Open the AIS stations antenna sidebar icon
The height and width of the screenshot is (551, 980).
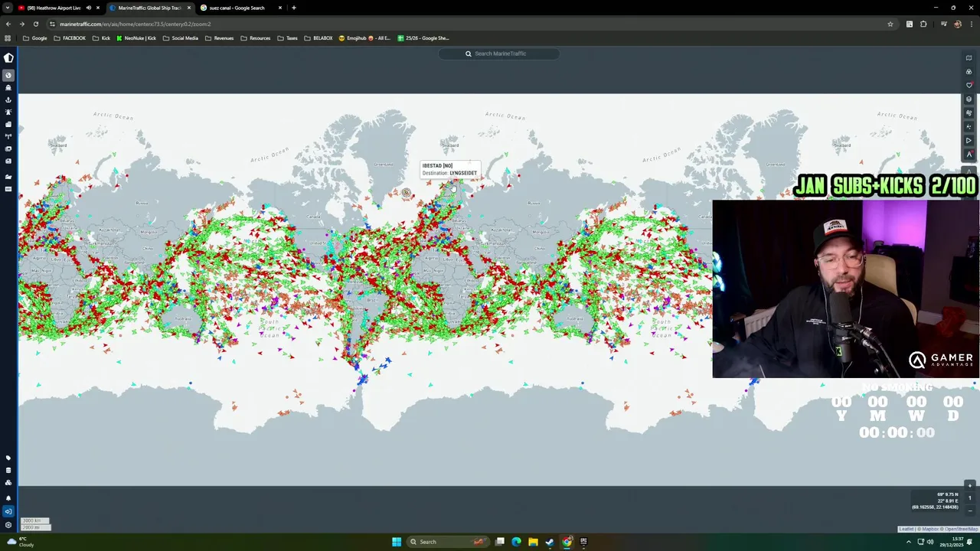[8, 136]
